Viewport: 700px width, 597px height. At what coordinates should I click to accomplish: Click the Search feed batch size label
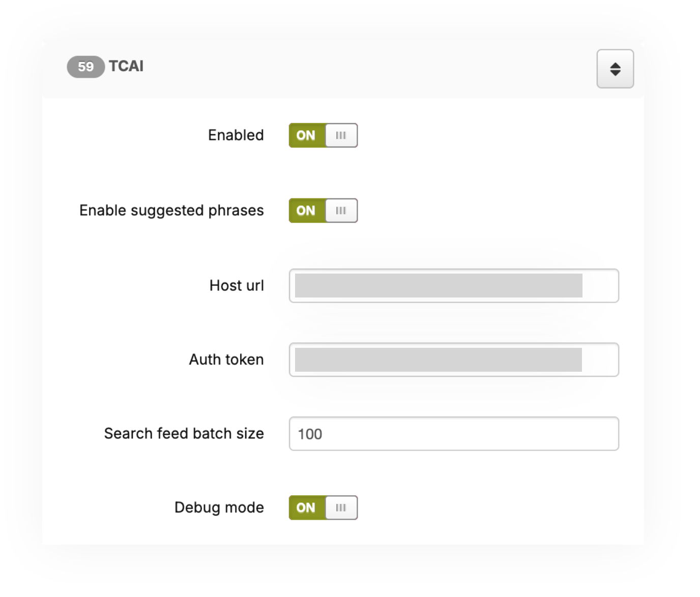click(x=184, y=434)
